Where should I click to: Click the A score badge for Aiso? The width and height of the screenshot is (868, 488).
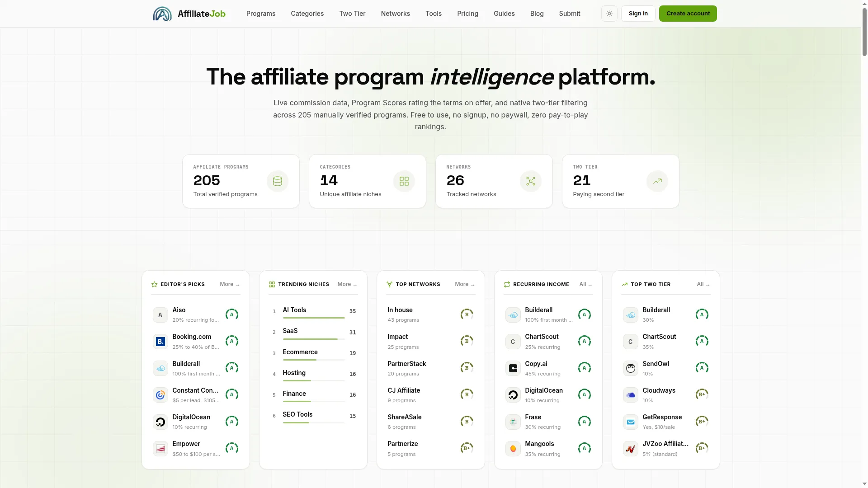232,314
